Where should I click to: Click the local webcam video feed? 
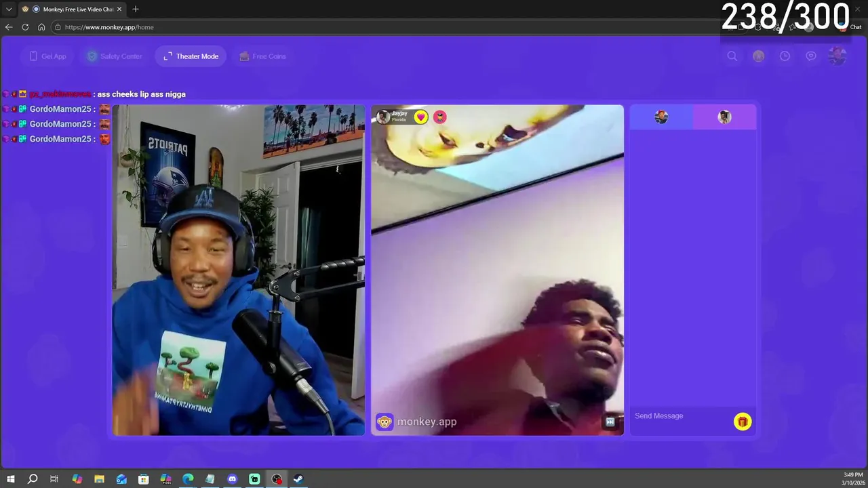tap(239, 270)
